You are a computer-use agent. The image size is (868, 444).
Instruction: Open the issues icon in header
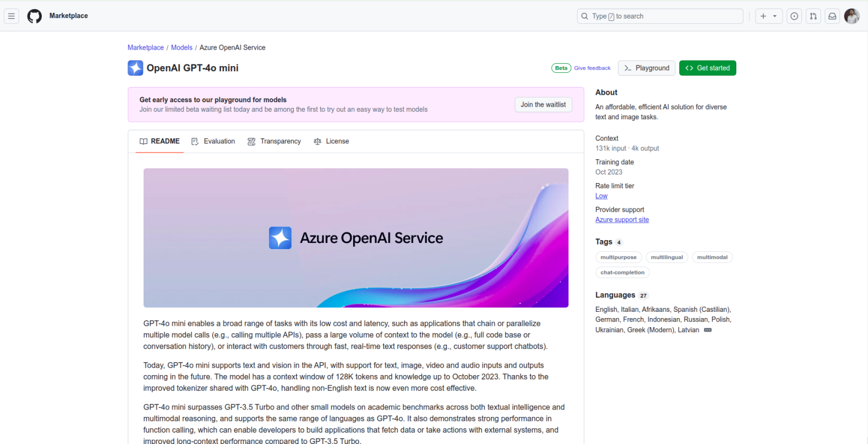coord(795,16)
